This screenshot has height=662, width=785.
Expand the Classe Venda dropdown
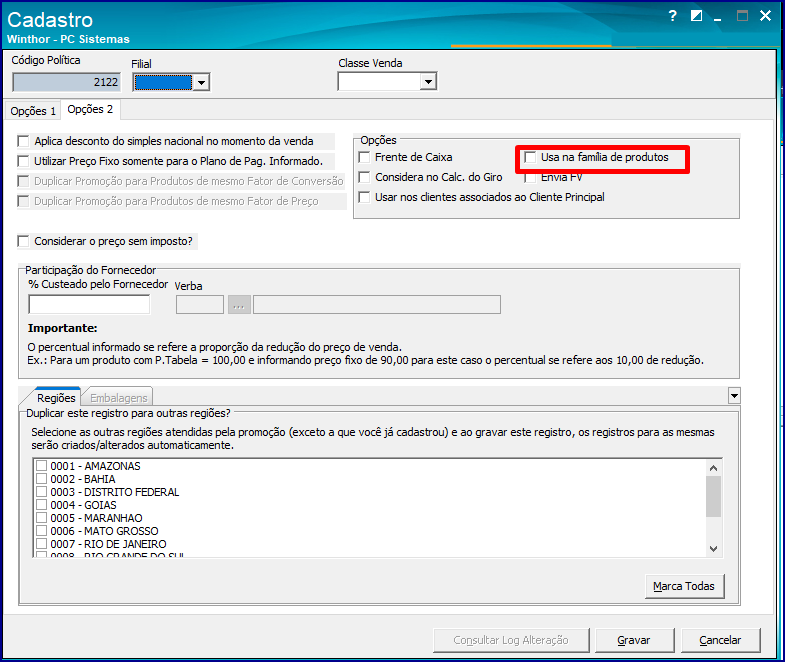428,82
